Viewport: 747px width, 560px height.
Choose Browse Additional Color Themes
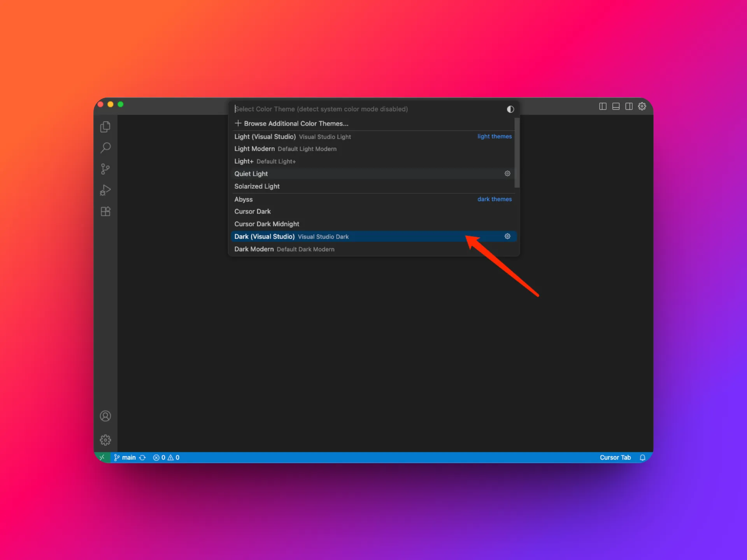point(373,123)
